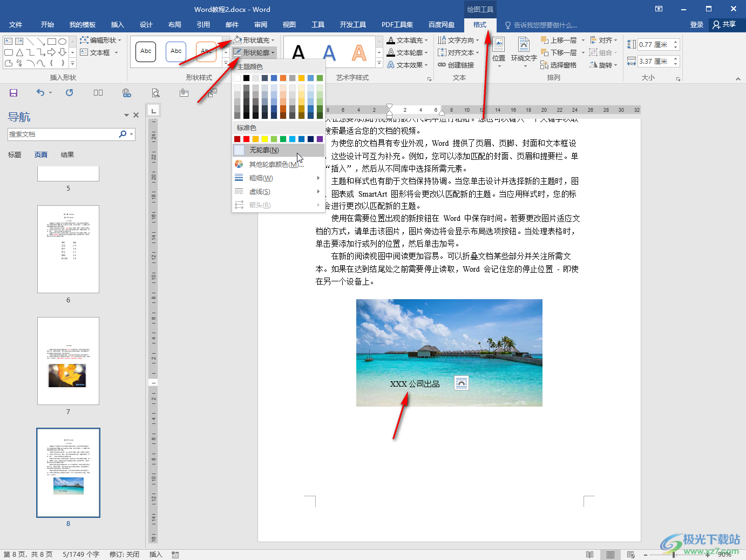Collapse the ribbon with the chevron arrow

coord(738,79)
